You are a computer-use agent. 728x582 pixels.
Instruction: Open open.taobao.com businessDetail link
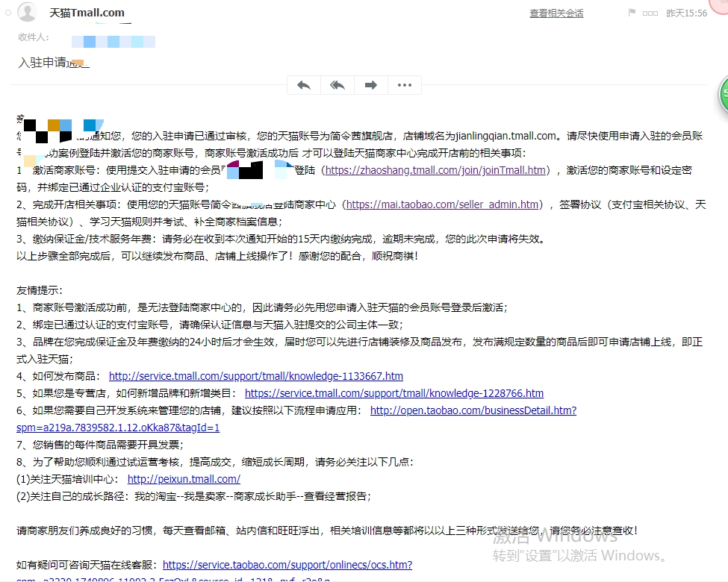pos(473,410)
